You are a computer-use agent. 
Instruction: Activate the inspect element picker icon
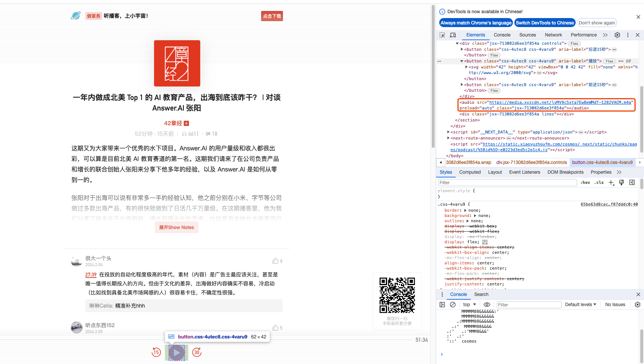click(442, 35)
